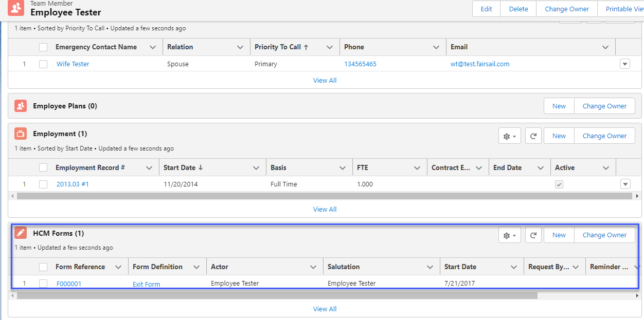Click View All under HCM Forms

pyautogui.click(x=325, y=309)
